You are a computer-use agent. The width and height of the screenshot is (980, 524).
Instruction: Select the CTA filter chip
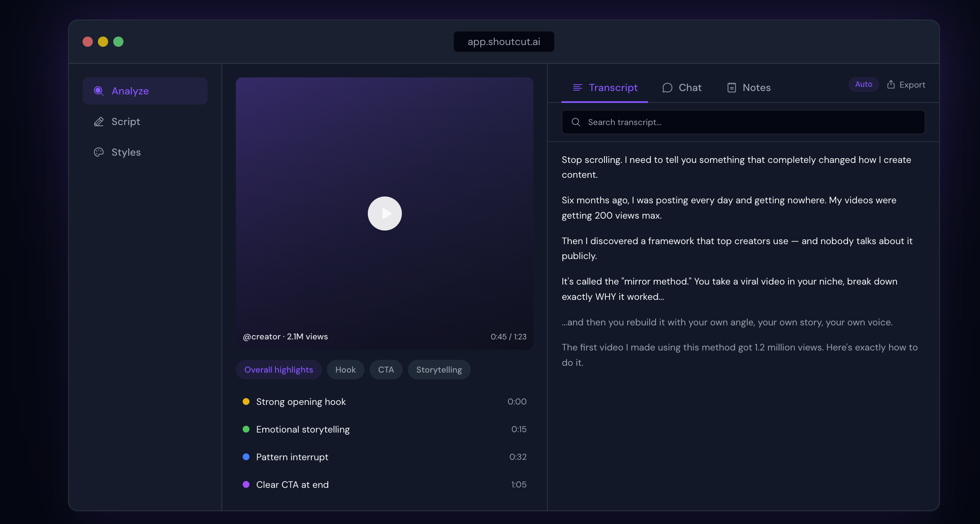tap(386, 370)
